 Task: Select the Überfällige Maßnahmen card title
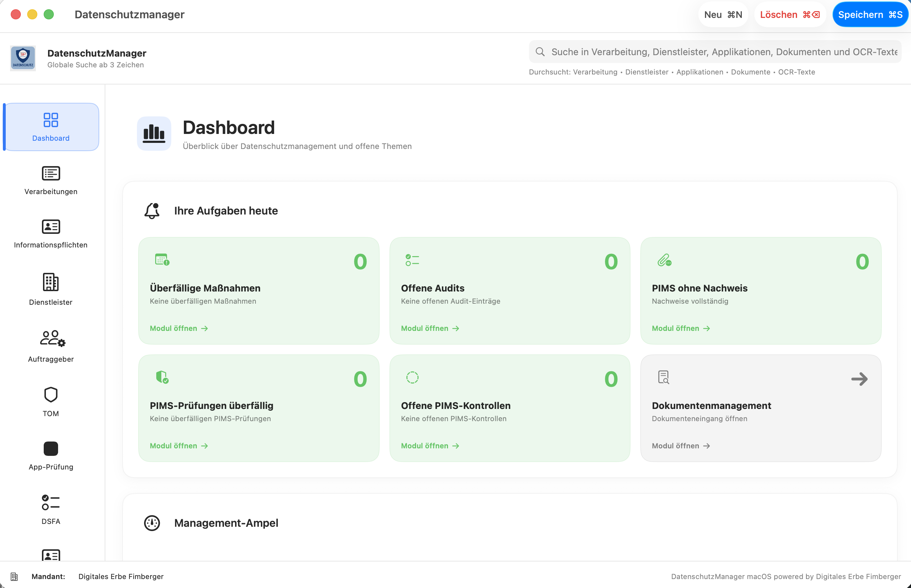[205, 288]
